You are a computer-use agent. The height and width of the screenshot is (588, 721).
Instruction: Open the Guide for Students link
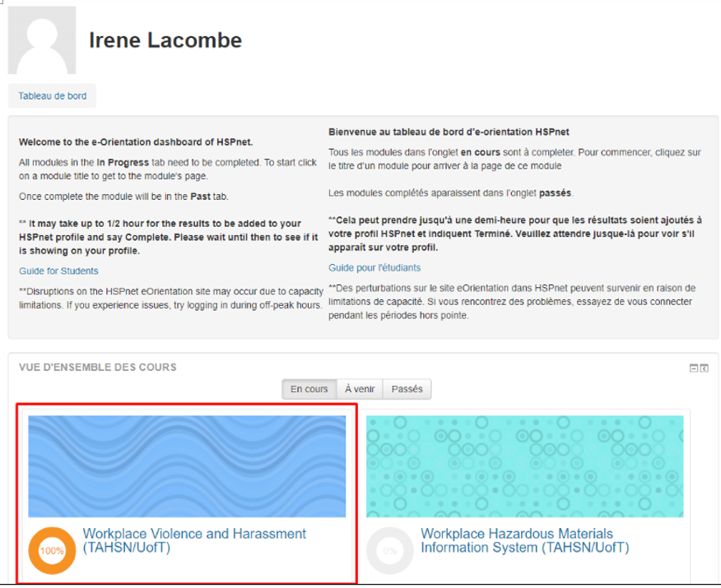[x=58, y=271]
